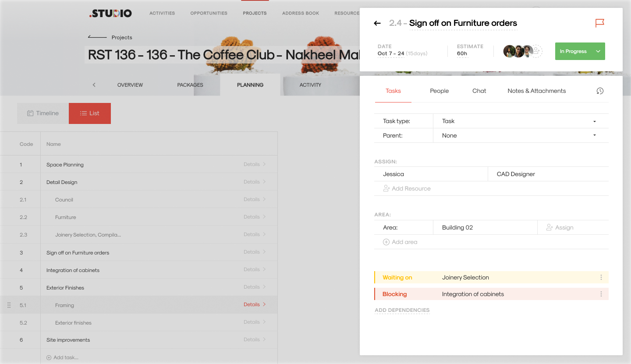Click the add member avatar icon
The height and width of the screenshot is (364, 631).
point(536,51)
